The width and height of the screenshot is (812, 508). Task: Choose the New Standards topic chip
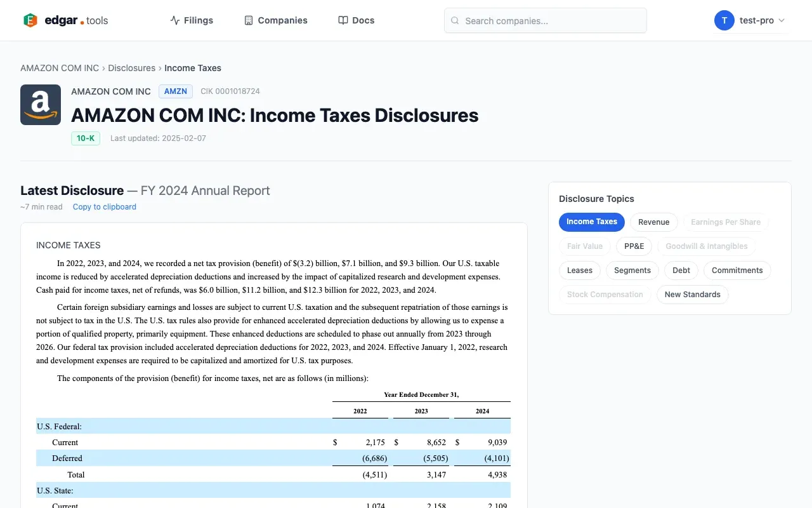[692, 295]
